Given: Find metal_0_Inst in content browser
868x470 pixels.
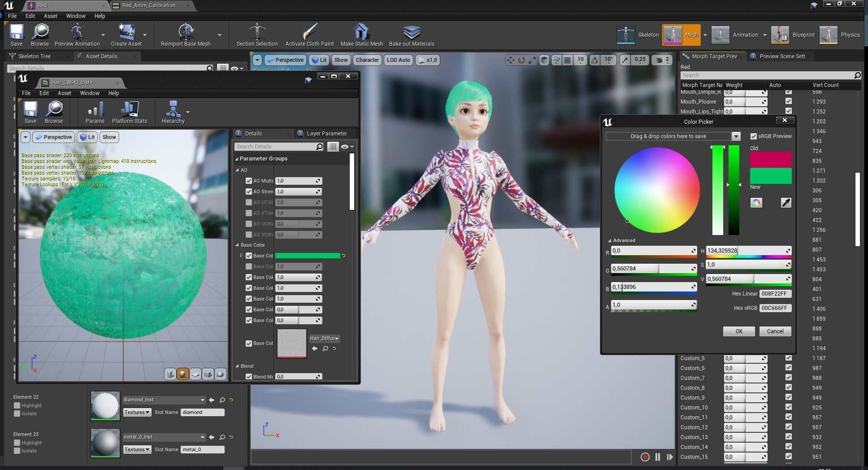Looking at the screenshot, I should point(222,437).
